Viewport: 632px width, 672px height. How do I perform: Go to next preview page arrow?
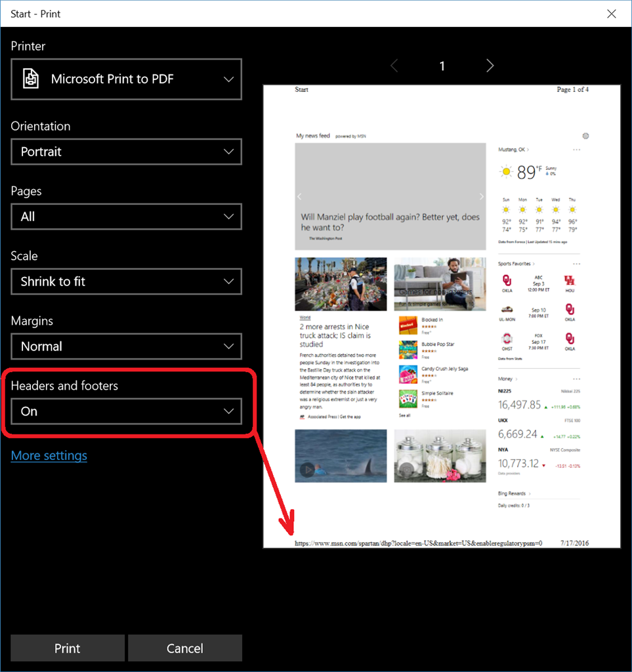(x=490, y=66)
